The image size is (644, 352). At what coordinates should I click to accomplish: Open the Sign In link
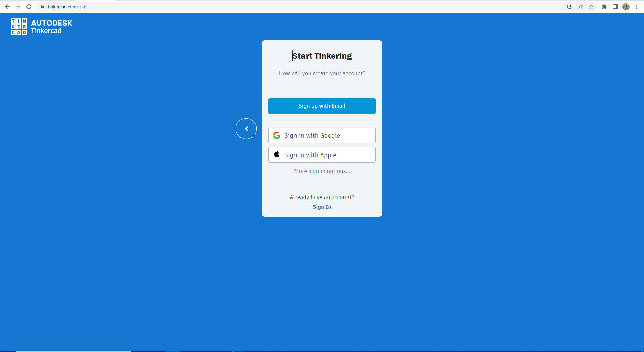[322, 207]
